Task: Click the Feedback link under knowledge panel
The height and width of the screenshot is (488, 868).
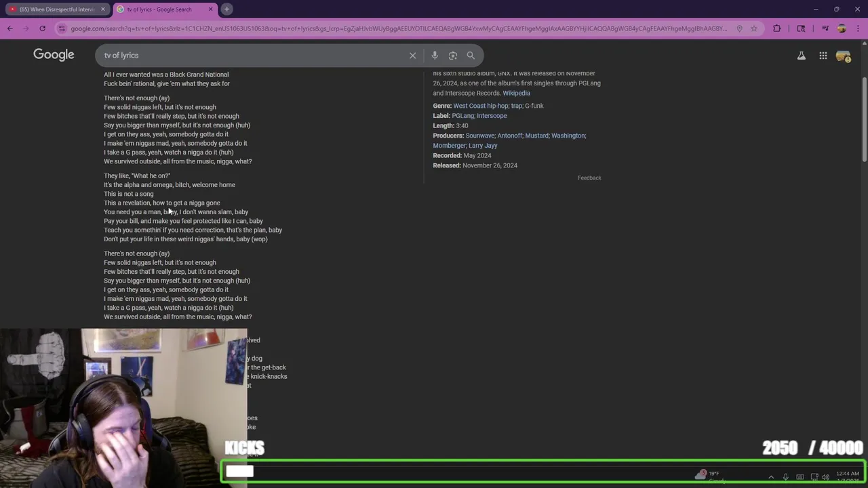Action: [589, 178]
